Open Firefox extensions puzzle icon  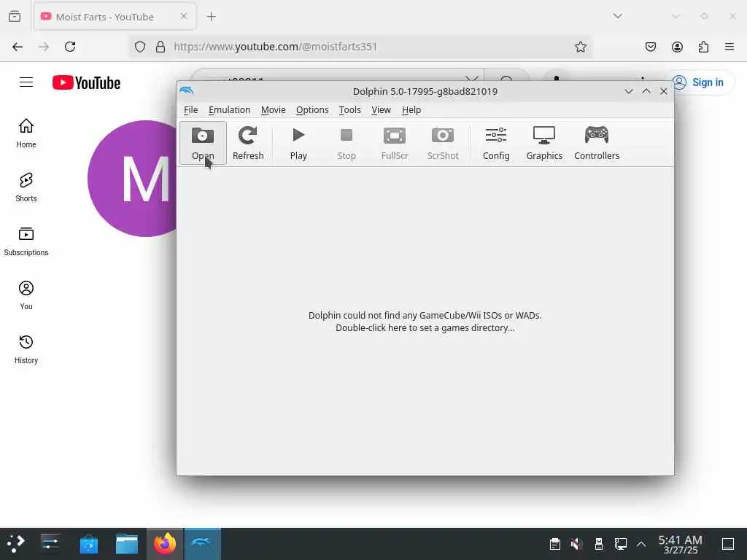click(703, 47)
